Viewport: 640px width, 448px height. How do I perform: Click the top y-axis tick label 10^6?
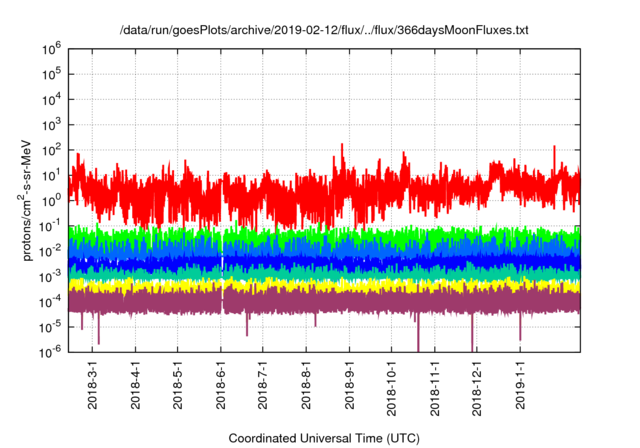(x=54, y=48)
